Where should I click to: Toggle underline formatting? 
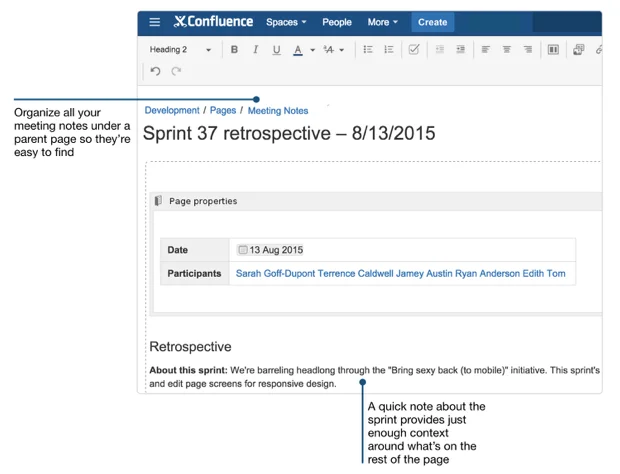(x=276, y=50)
